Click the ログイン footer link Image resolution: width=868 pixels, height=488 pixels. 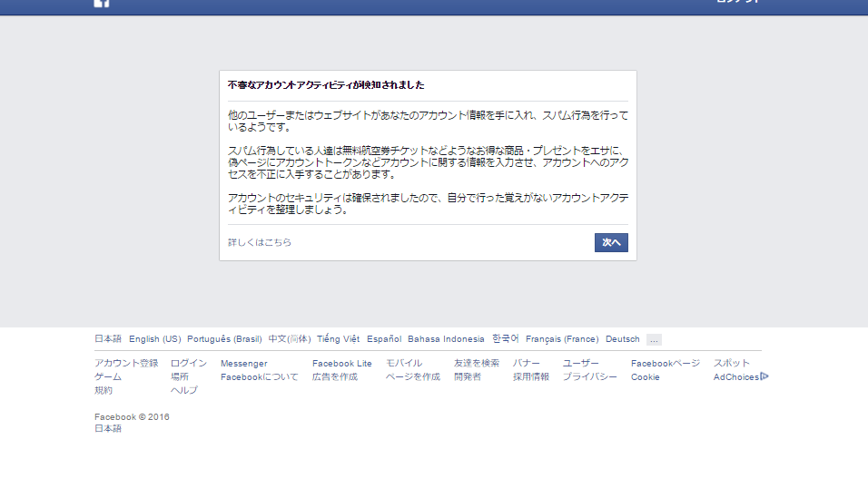point(189,363)
